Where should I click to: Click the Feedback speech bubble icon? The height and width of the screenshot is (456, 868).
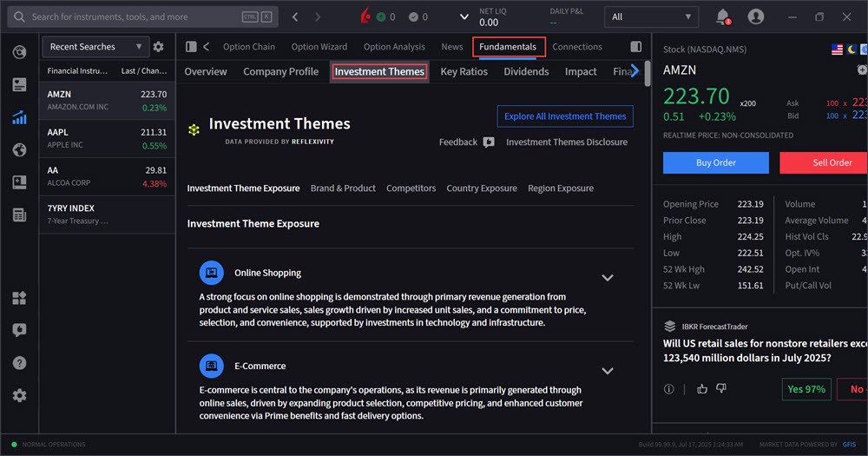tap(489, 142)
